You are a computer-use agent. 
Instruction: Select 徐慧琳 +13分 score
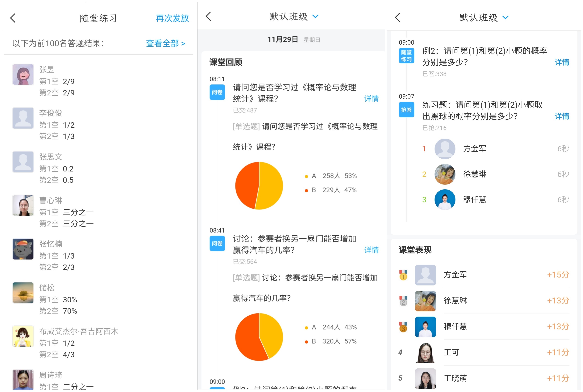coord(558,301)
